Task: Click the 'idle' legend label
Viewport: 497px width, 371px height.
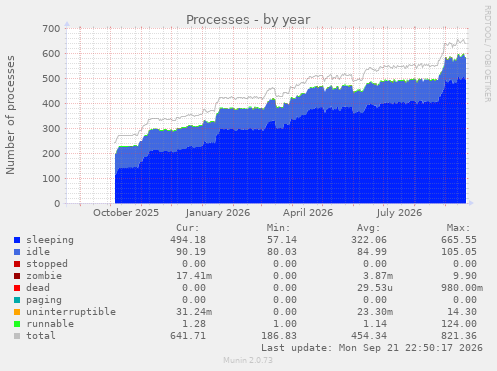Action: (x=38, y=252)
